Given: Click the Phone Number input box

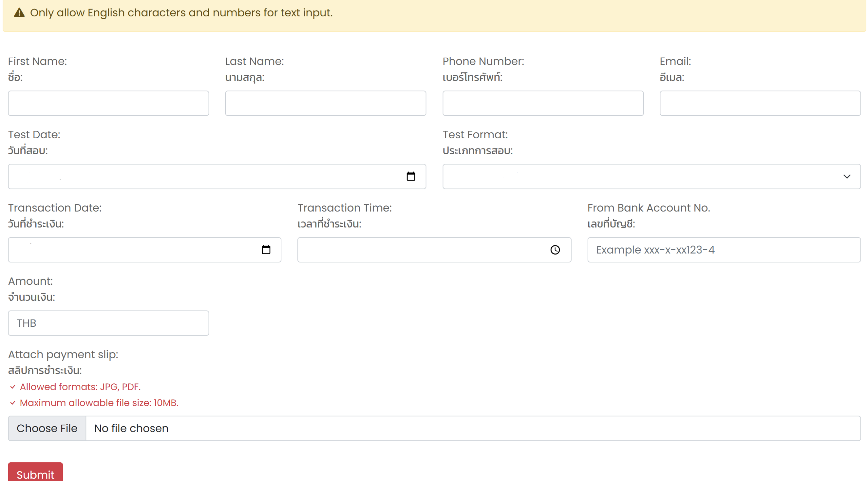Looking at the screenshot, I should (542, 103).
